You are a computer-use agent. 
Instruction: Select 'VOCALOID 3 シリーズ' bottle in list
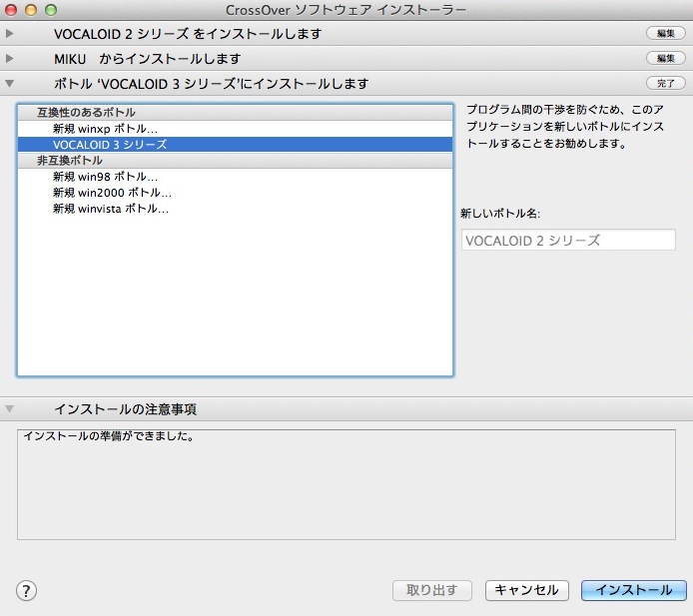[235, 145]
